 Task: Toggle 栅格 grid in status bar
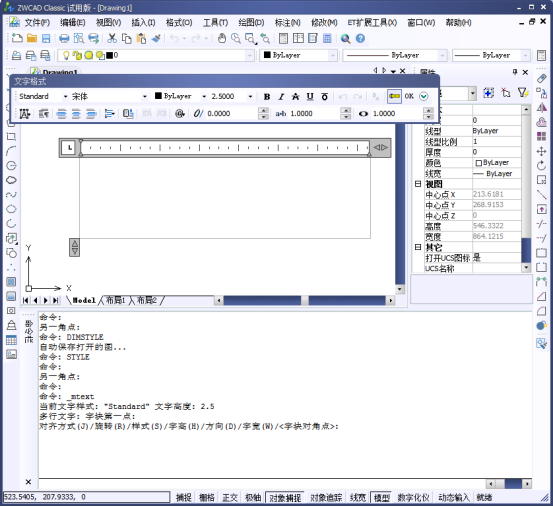coord(207,497)
